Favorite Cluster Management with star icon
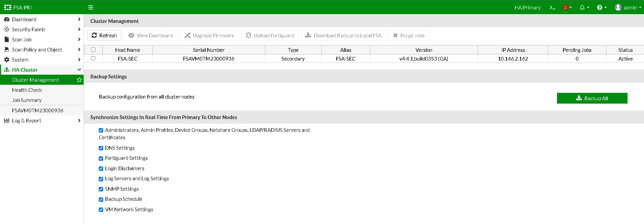The image size is (644, 224). (79, 80)
